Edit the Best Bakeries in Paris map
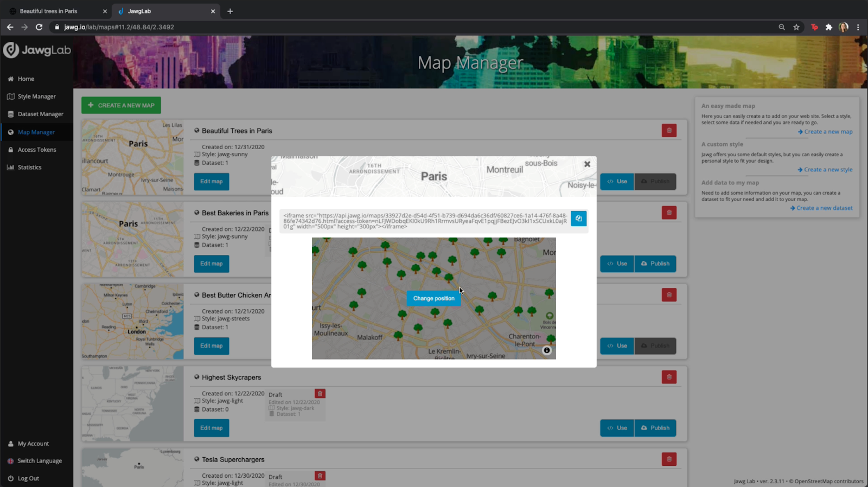This screenshot has height=487, width=868. point(211,264)
